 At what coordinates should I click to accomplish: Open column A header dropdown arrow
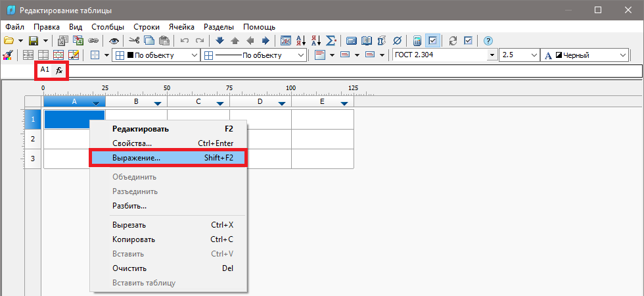point(97,103)
